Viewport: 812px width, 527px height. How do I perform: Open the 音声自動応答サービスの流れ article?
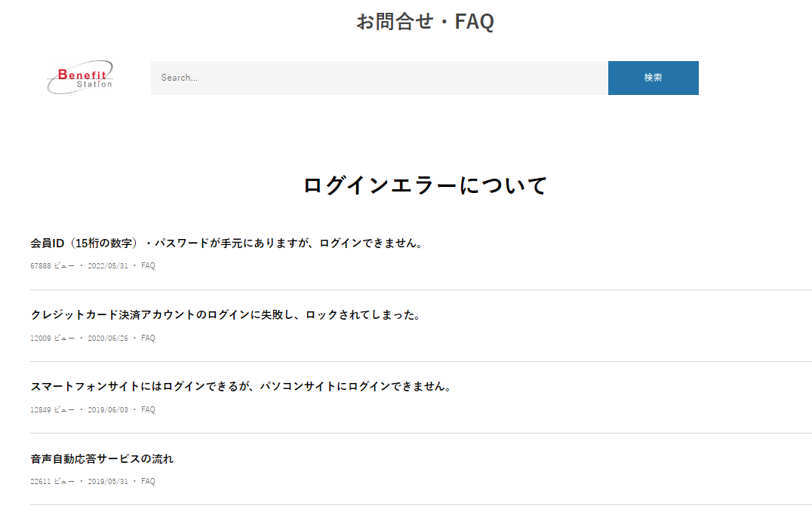[102, 458]
